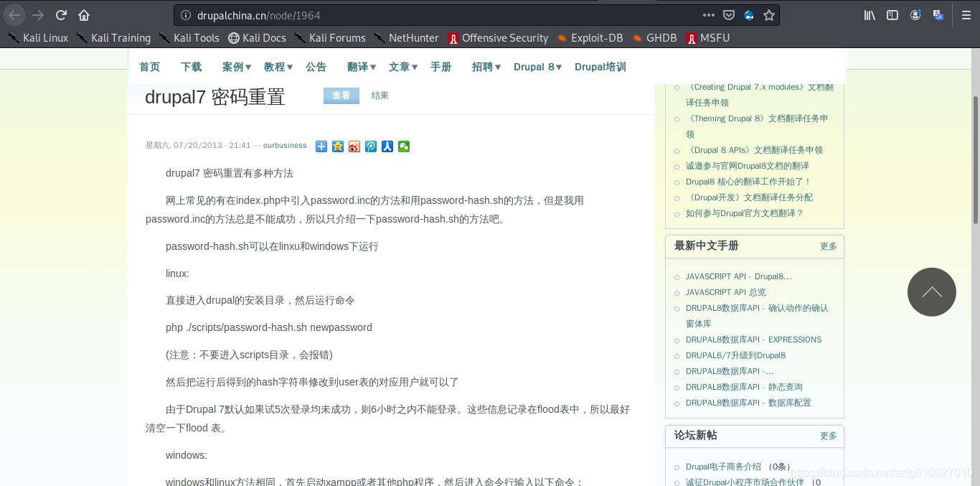This screenshot has width=980, height=486.
Task: Open DRUPAL8数据库API - EXPRESSIONS link
Action: click(753, 340)
